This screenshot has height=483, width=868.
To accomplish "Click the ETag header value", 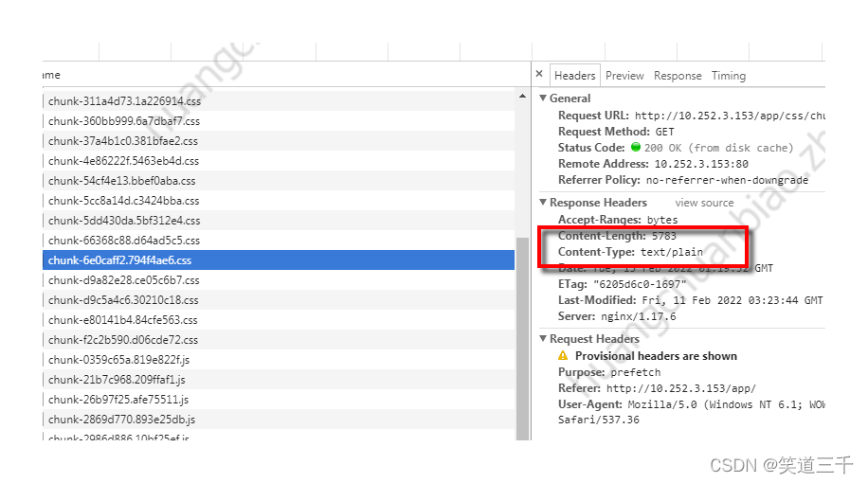I will 640,284.
